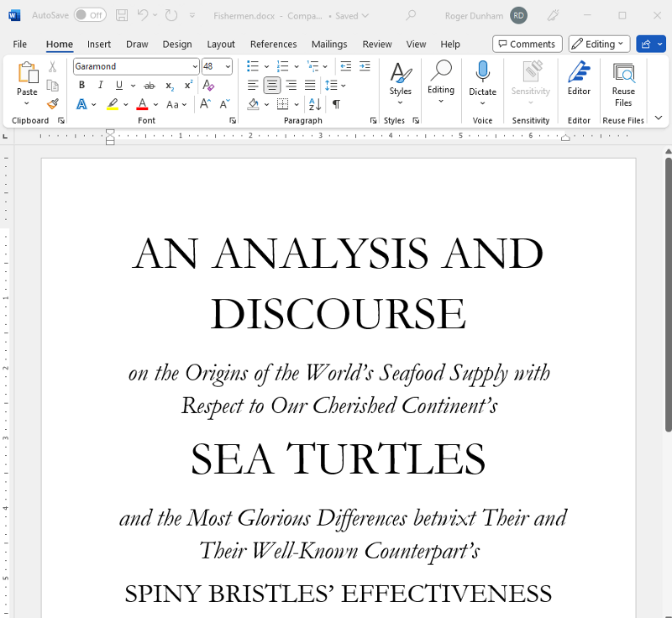This screenshot has width=672, height=618.
Task: Click the Clear All Formatting icon
Action: point(208,85)
